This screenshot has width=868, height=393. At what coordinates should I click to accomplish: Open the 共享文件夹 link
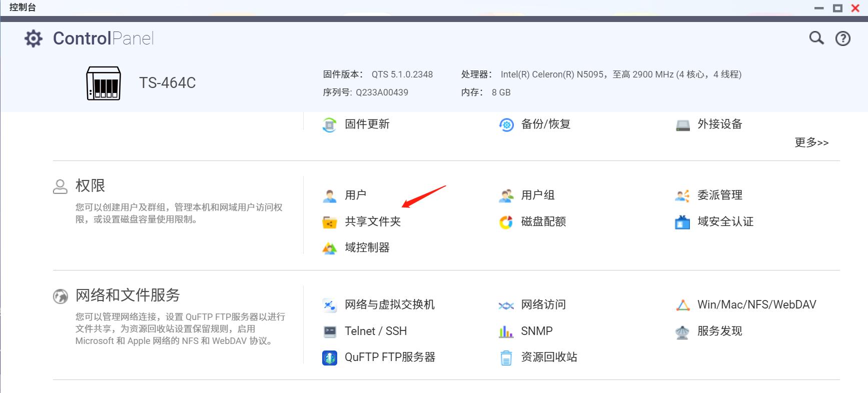[x=373, y=222]
